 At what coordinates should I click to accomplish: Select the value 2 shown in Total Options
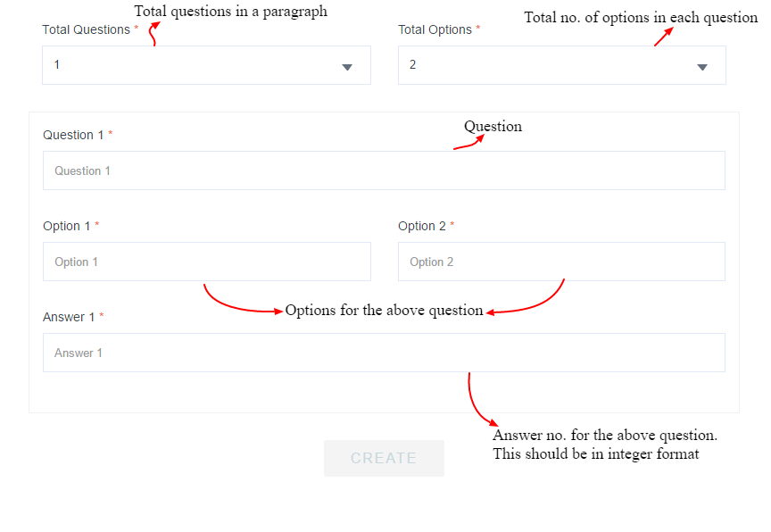click(x=413, y=65)
